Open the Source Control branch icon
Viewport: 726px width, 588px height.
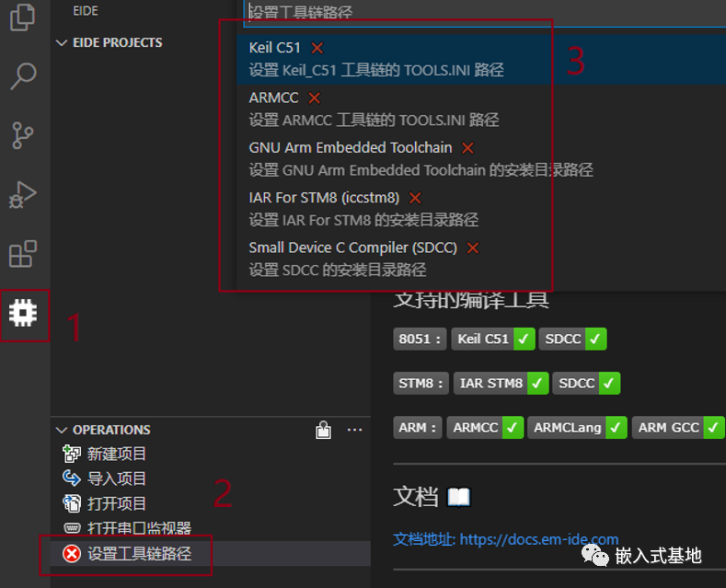point(23,135)
